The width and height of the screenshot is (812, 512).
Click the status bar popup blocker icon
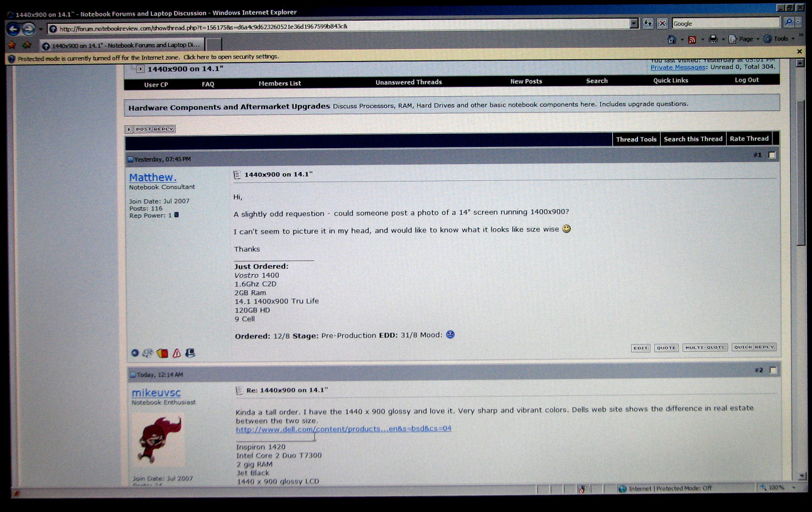[x=582, y=489]
